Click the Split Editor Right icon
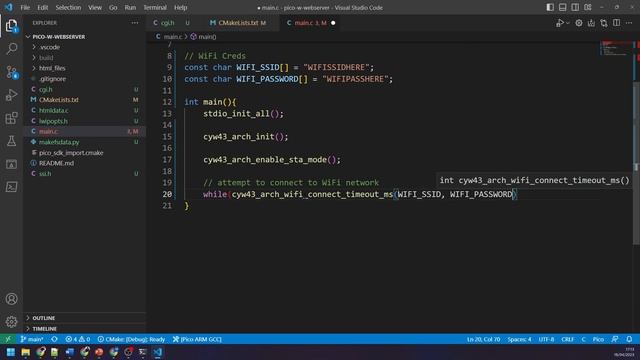The width and height of the screenshot is (640, 360). pos(616,23)
